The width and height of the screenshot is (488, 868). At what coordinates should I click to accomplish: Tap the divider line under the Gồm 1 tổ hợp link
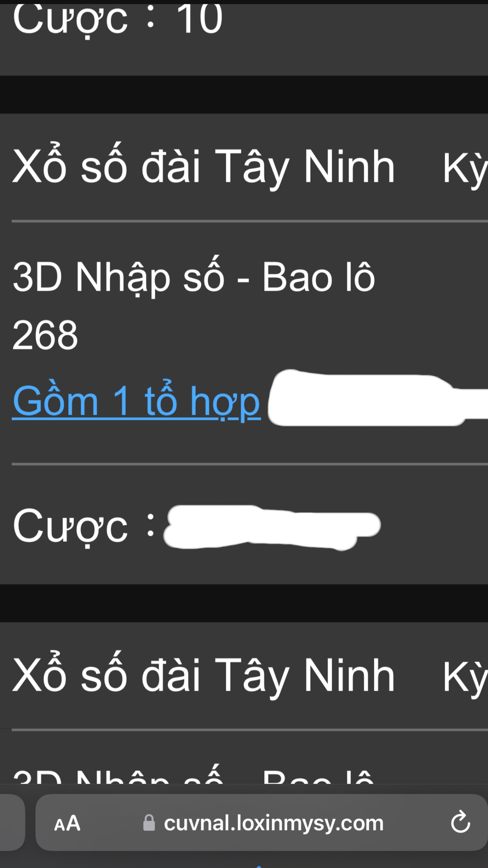pos(250,464)
